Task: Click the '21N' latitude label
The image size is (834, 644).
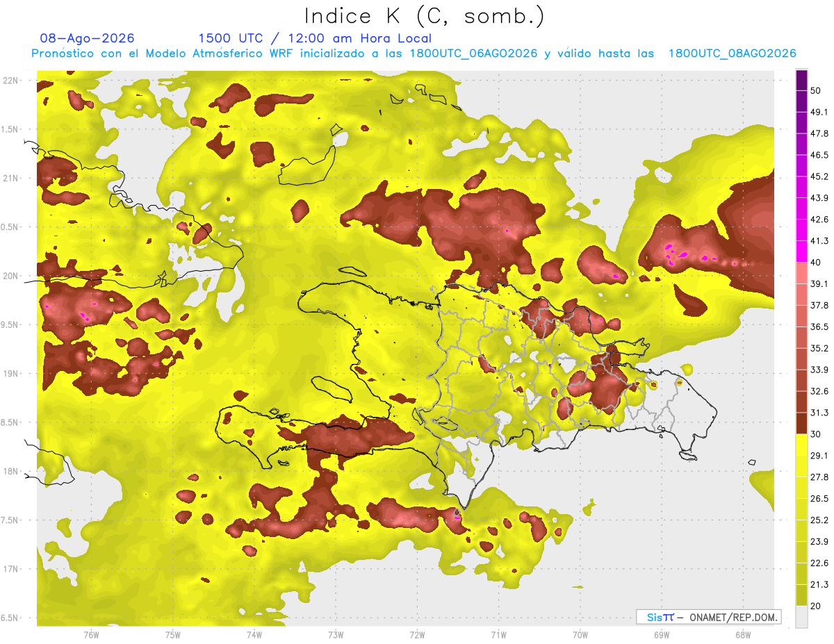Action: [10, 178]
